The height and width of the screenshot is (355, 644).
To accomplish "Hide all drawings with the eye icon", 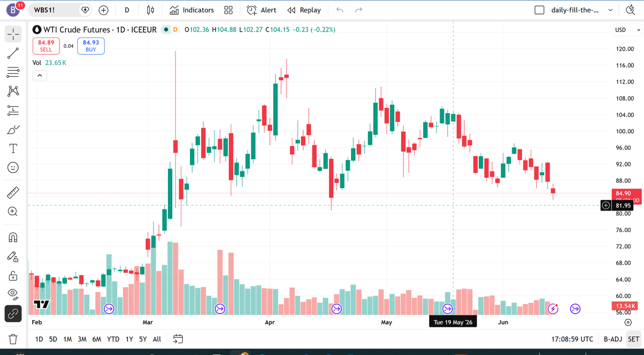I will coord(13,293).
